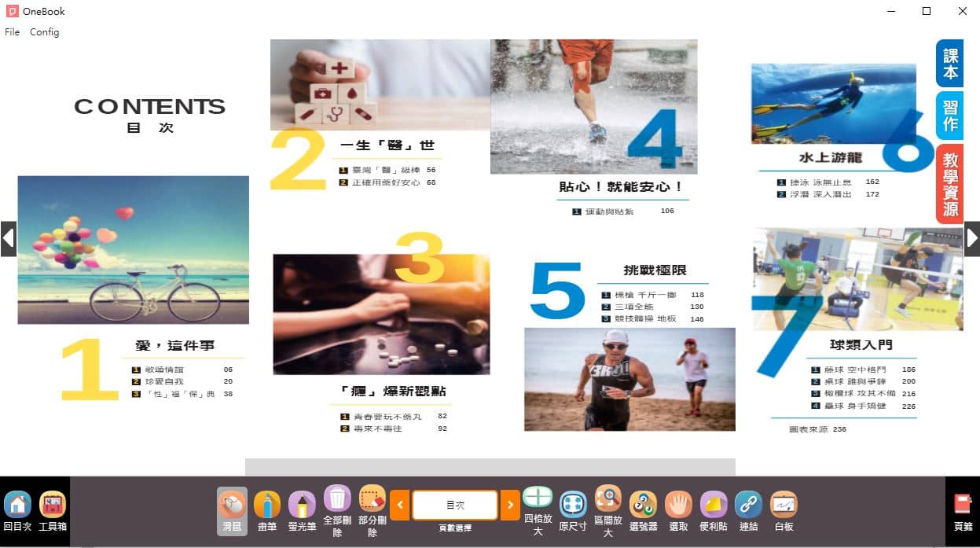Open the Config menu
The height and width of the screenshot is (548, 980).
tap(44, 32)
